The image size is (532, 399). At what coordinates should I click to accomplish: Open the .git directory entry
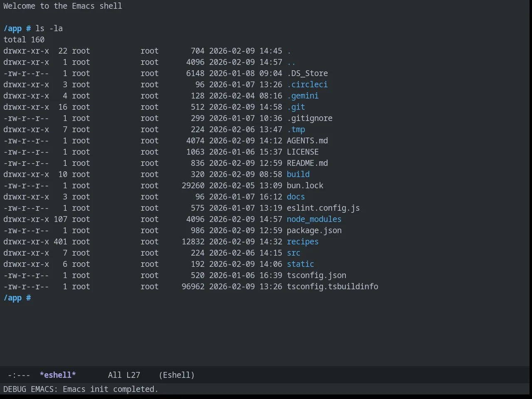[296, 107]
